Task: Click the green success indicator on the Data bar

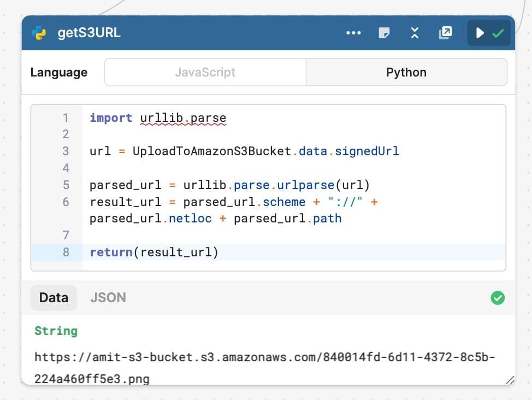Action: click(498, 298)
